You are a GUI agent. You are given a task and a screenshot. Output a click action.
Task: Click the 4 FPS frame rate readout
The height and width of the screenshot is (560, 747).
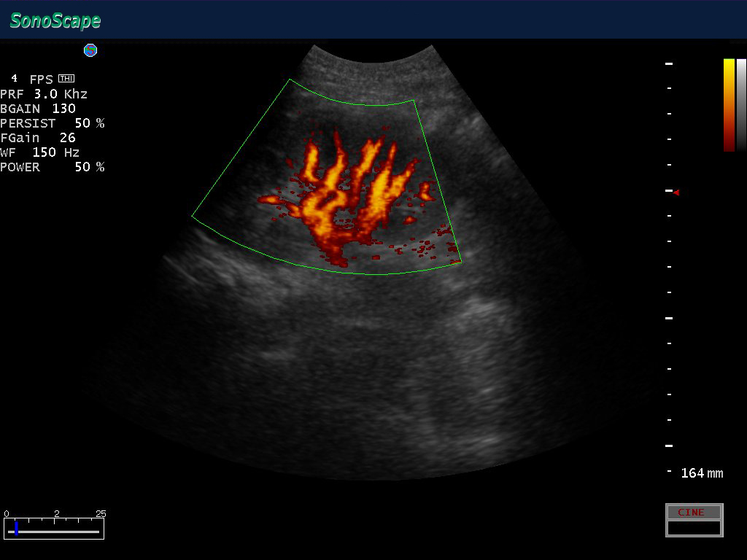coord(32,79)
